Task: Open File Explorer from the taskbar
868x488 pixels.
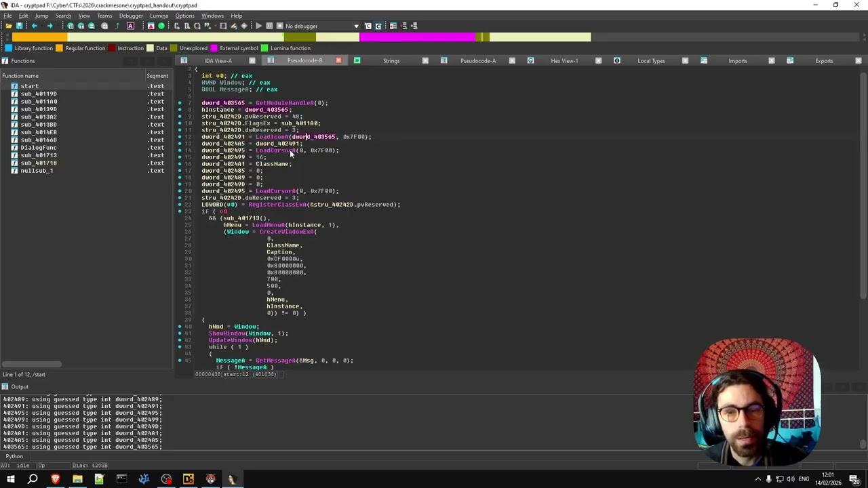Action: click(77, 479)
